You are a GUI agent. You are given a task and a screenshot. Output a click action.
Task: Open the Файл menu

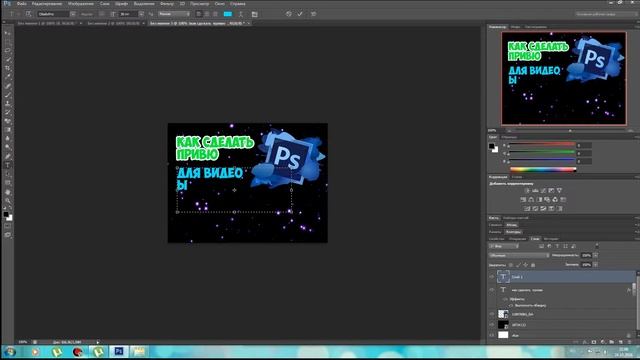[x=22, y=4]
